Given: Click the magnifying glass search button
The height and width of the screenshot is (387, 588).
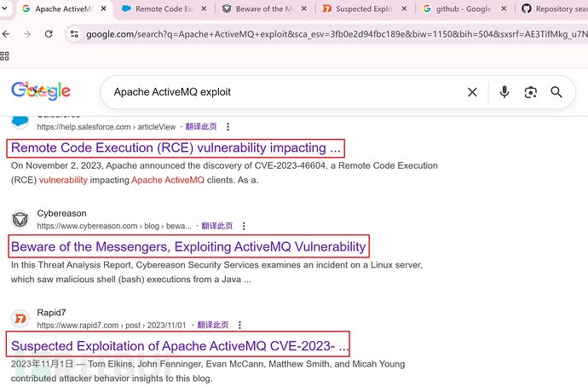Looking at the screenshot, I should [x=556, y=92].
